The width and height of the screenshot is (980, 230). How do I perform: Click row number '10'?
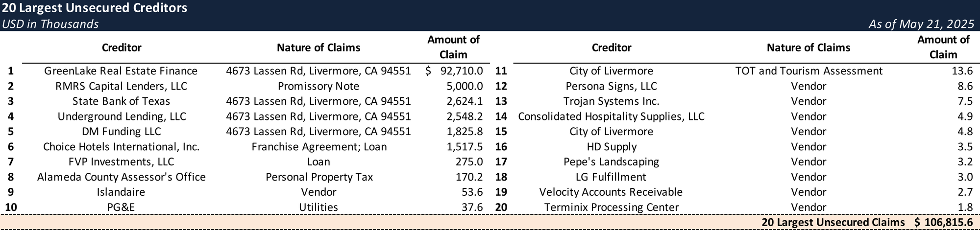[x=11, y=207]
